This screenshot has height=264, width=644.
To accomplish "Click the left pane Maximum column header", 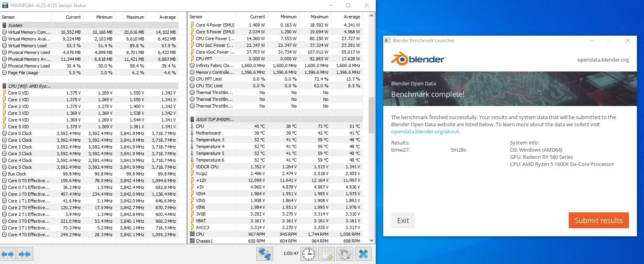I will (130, 17).
